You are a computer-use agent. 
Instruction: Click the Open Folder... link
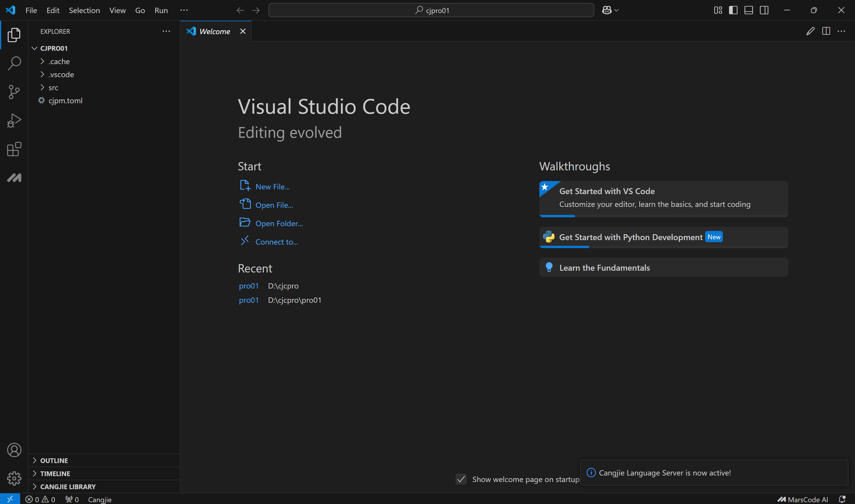click(x=279, y=223)
